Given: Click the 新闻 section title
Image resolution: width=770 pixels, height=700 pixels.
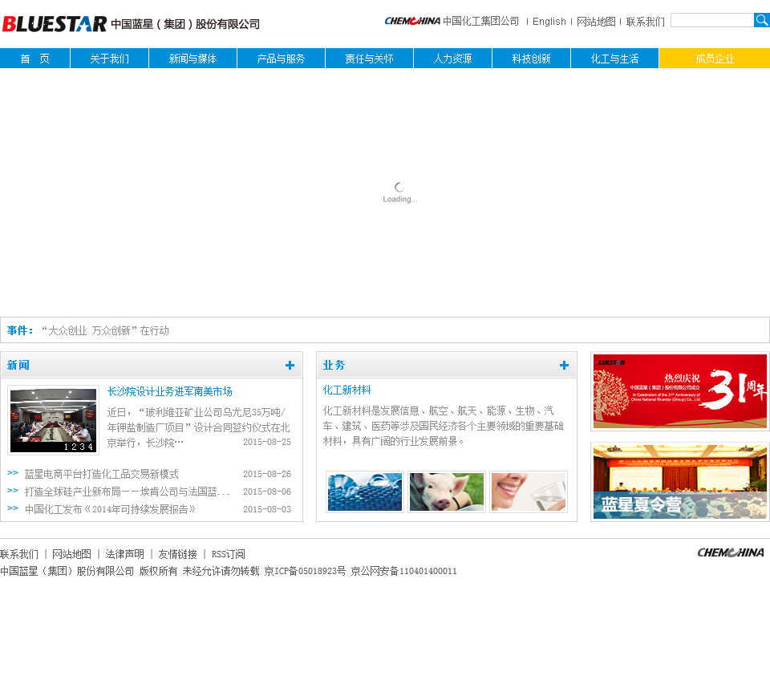Looking at the screenshot, I should pyautogui.click(x=18, y=365).
